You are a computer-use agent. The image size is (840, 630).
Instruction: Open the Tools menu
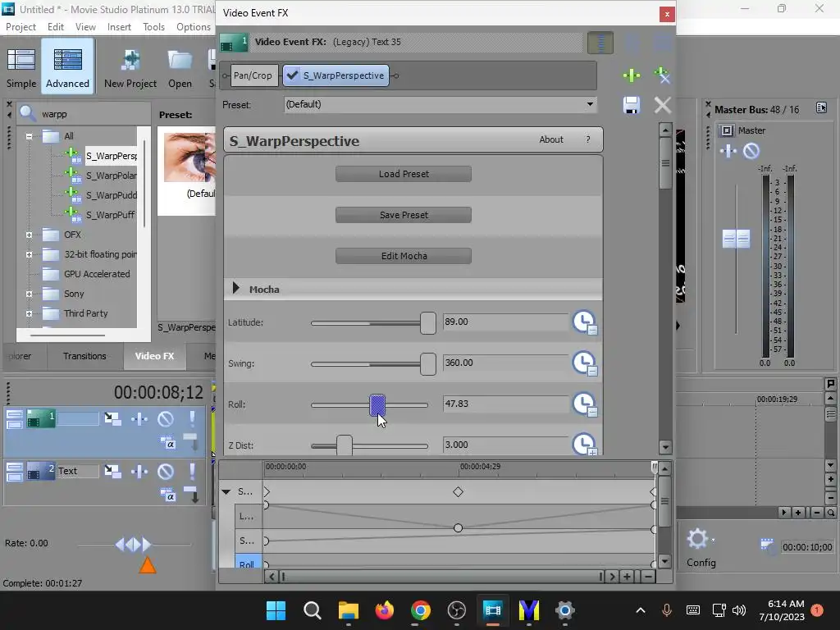pos(153,27)
